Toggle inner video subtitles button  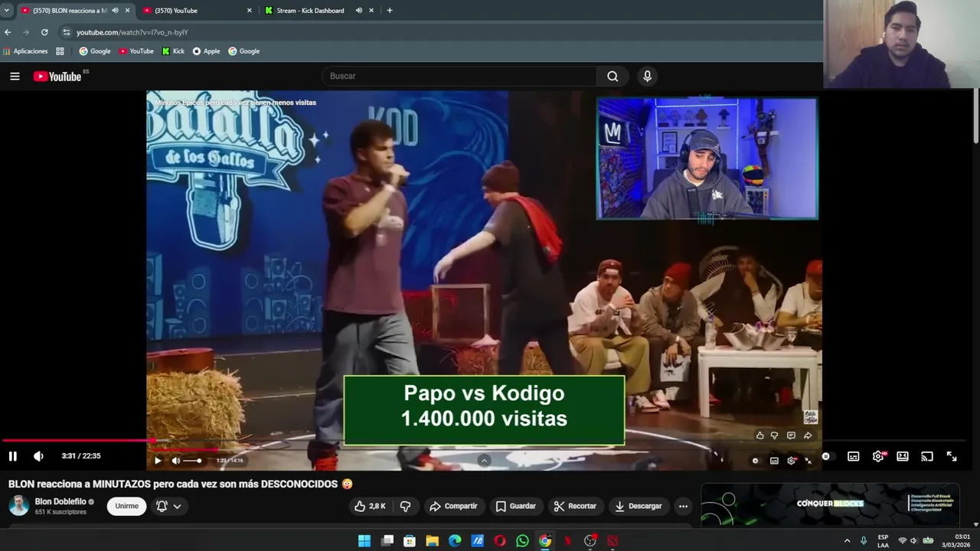tap(774, 461)
